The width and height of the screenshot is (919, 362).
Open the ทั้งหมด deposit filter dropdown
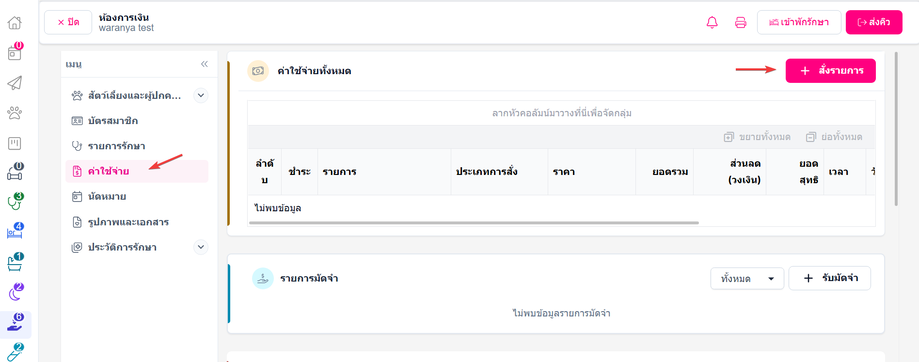747,279
